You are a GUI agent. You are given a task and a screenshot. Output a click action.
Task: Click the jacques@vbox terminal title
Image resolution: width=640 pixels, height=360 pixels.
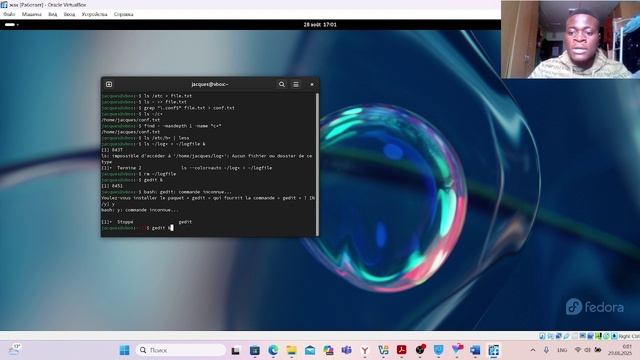click(210, 84)
